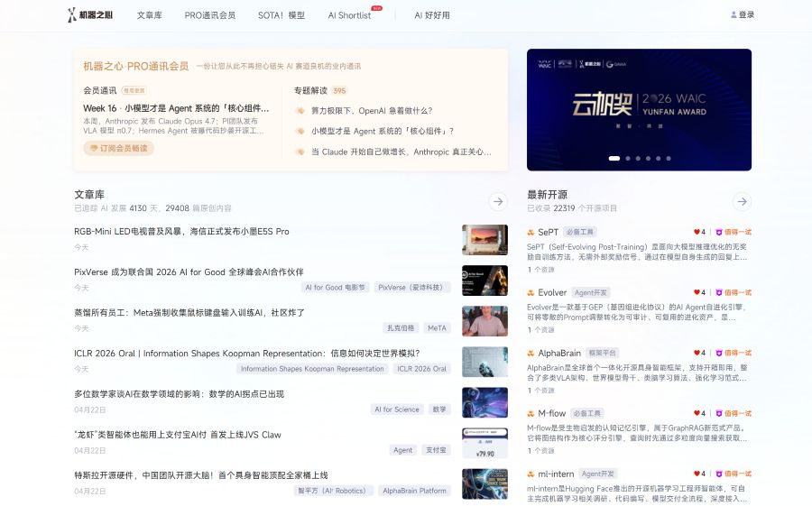The height and width of the screenshot is (506, 812).
Task: Open topic 算力极限下，OpenAI 急着做什么？
Action: [372, 111]
